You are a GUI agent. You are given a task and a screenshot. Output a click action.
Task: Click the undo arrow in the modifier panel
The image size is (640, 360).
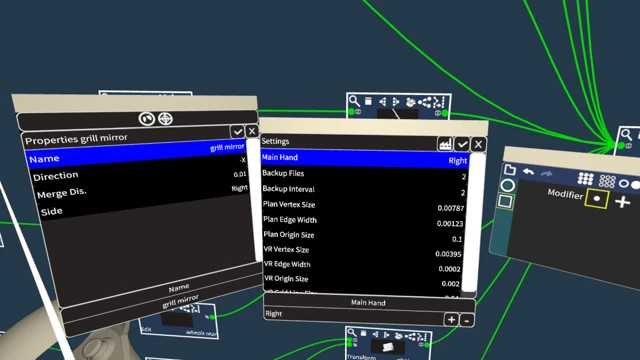528,172
